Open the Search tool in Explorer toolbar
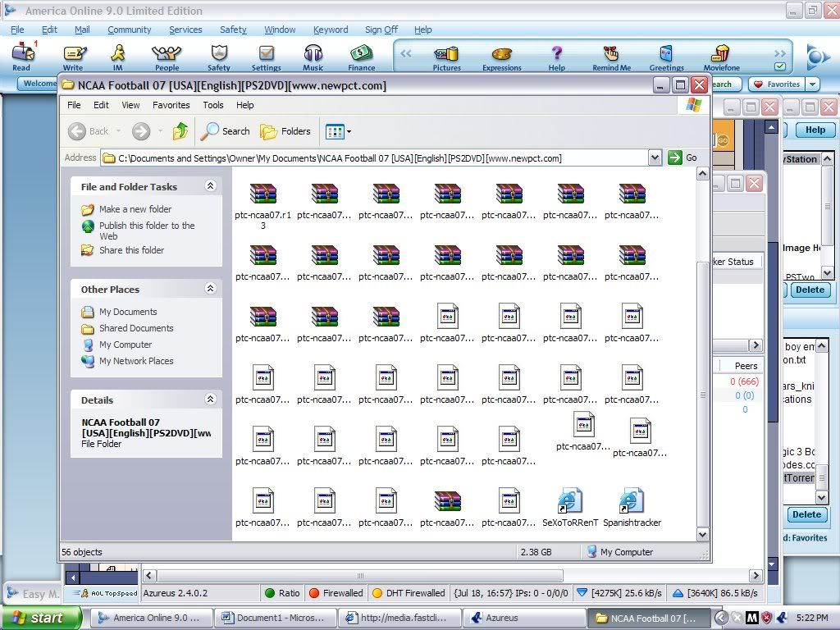This screenshot has width=840, height=630. coord(226,131)
